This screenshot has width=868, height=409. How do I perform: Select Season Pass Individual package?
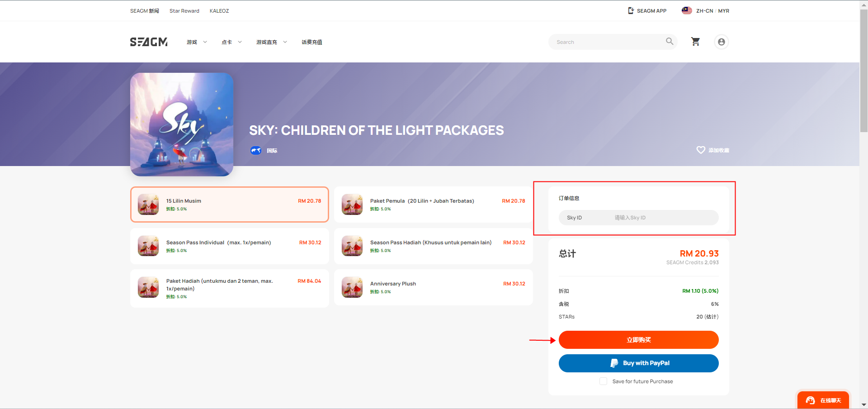pos(230,246)
